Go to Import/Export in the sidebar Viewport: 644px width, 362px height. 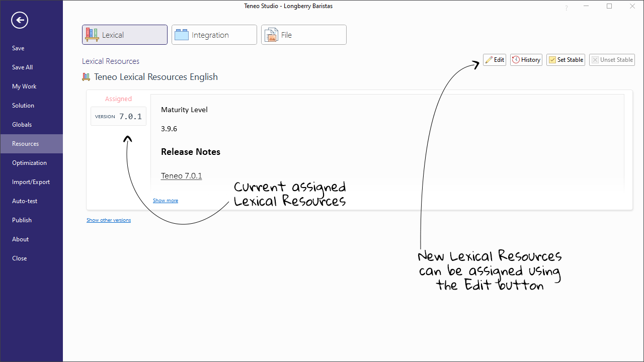point(31,182)
